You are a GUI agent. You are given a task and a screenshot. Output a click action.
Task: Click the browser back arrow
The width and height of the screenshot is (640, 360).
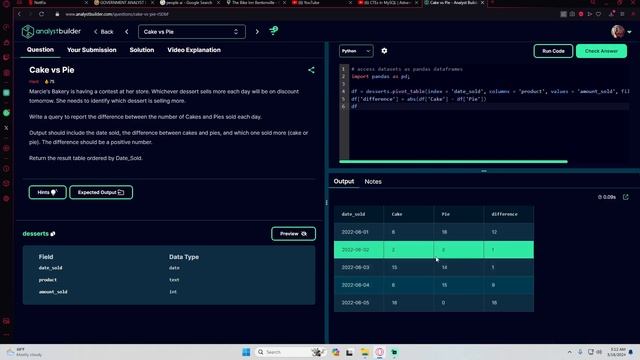pyautogui.click(x=19, y=14)
